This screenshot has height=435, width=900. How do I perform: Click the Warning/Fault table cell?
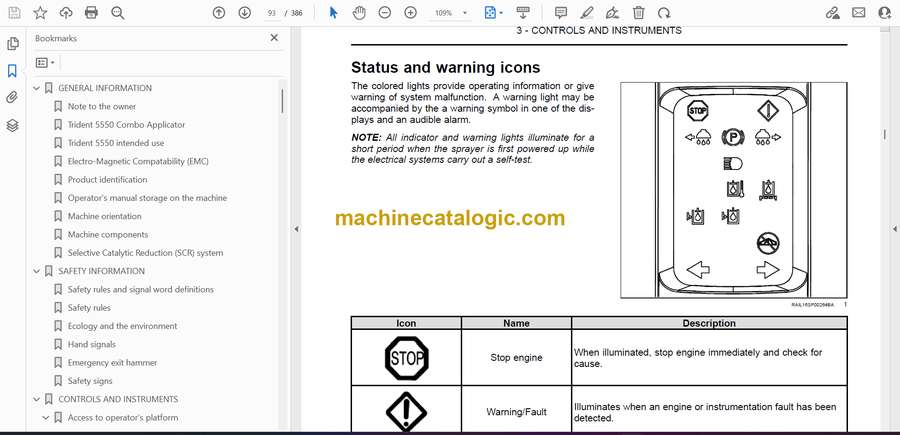pos(516,411)
